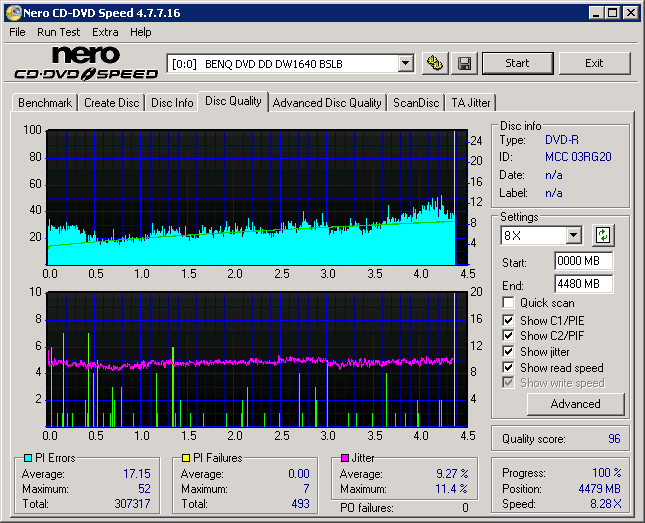Click the yellow PI Failures legend square
The height and width of the screenshot is (523, 645).
coord(186,459)
